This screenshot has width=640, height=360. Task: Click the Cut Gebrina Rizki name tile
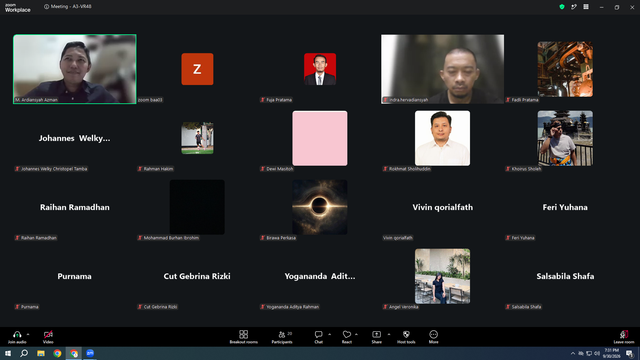tap(197, 276)
